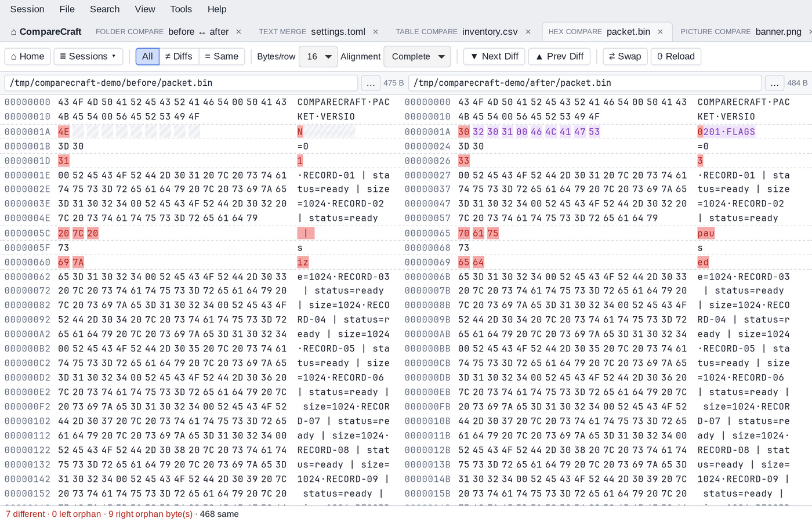The width and height of the screenshot is (812, 522).
Task: Open the File menu
Action: (x=67, y=9)
